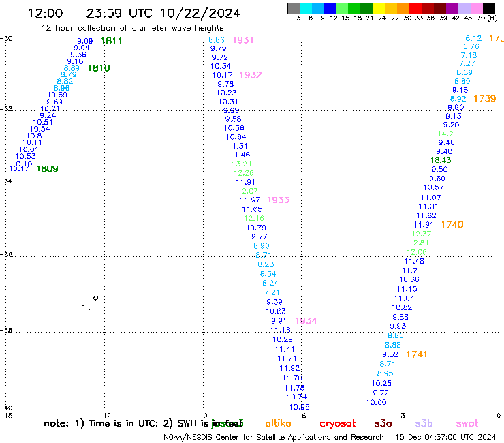The width and height of the screenshot is (504, 443).
Task: Click the wave height reading 10.69
Action: (57, 95)
